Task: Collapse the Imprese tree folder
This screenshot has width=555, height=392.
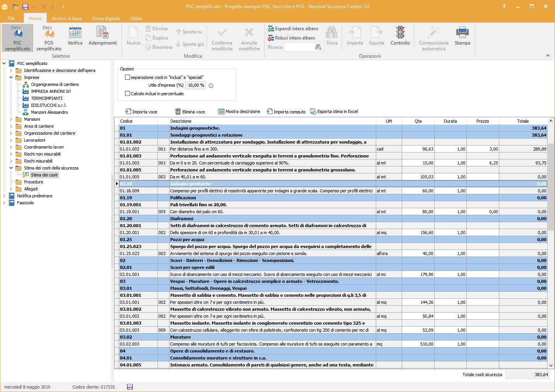Action: [11, 77]
